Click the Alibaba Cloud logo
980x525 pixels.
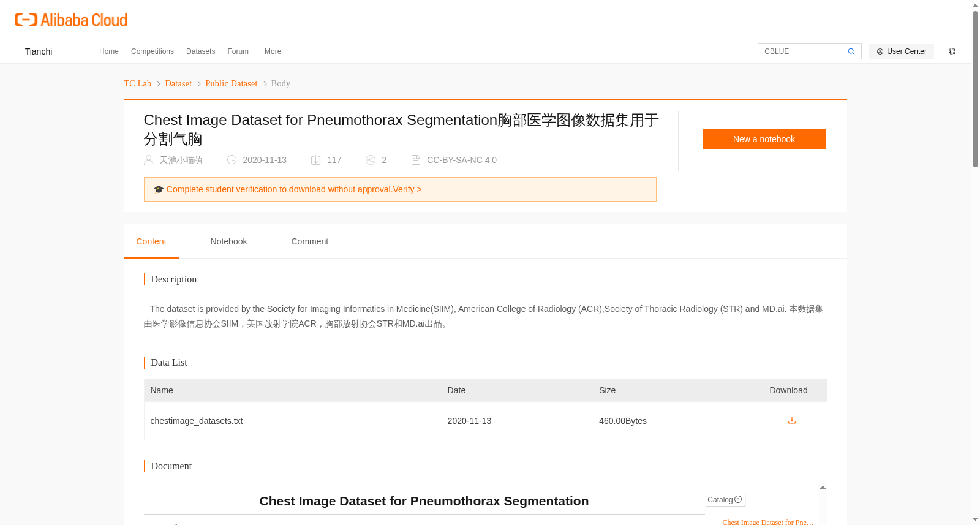click(x=71, y=20)
